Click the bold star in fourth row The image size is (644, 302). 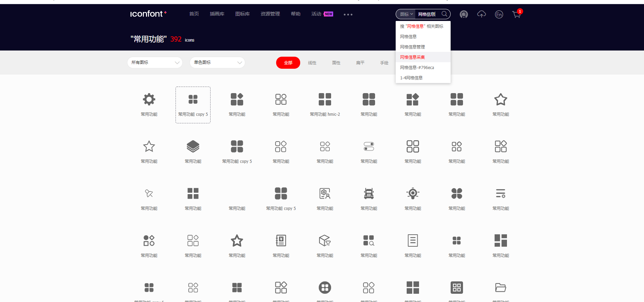tap(237, 241)
